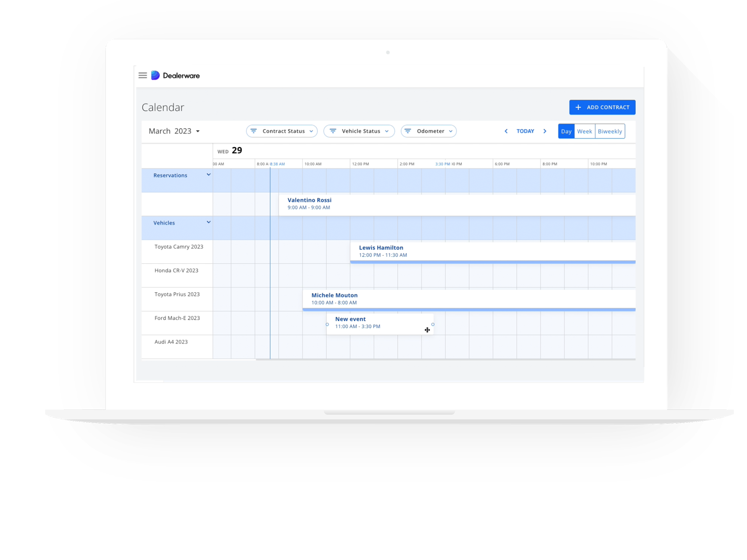This screenshot has width=747, height=560.
Task: Click the filter icon in Vehicle Status
Action: point(333,131)
